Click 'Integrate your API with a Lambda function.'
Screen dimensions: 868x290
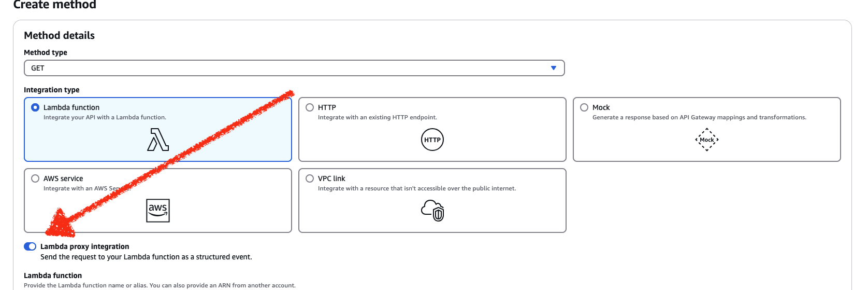click(x=105, y=117)
